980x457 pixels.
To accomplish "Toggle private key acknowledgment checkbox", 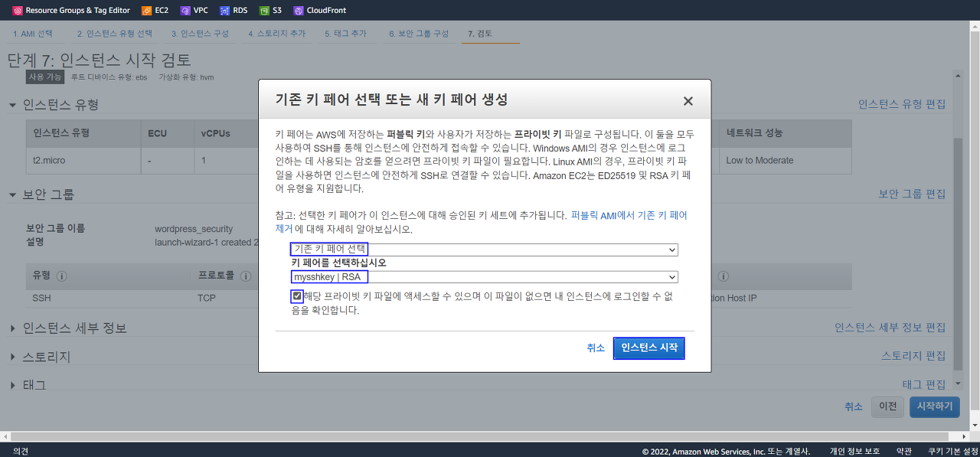I will [296, 295].
